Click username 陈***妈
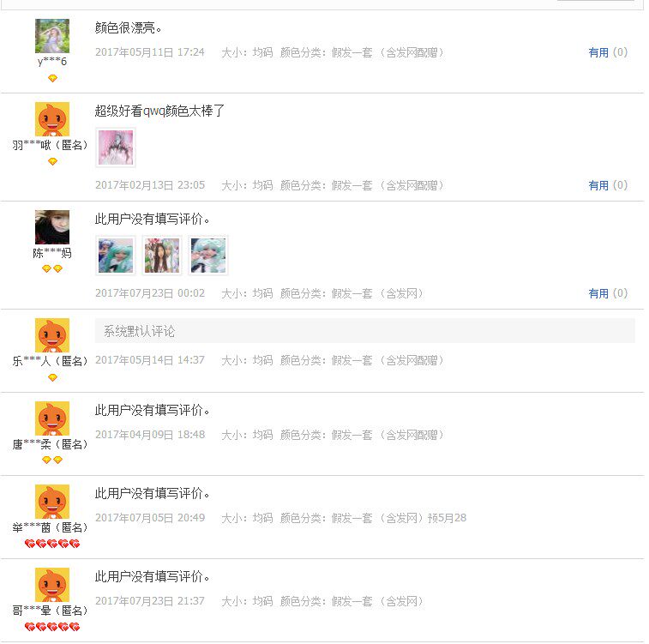Screen dimensions: 649x644 52,253
